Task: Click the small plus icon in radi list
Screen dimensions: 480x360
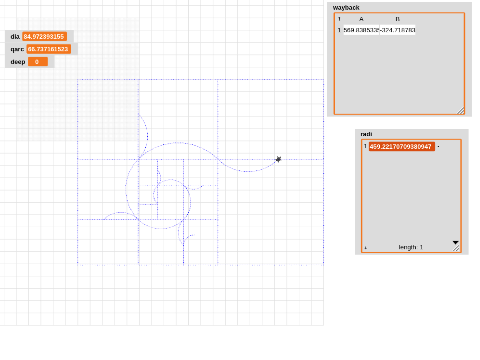Action: tap(365, 248)
